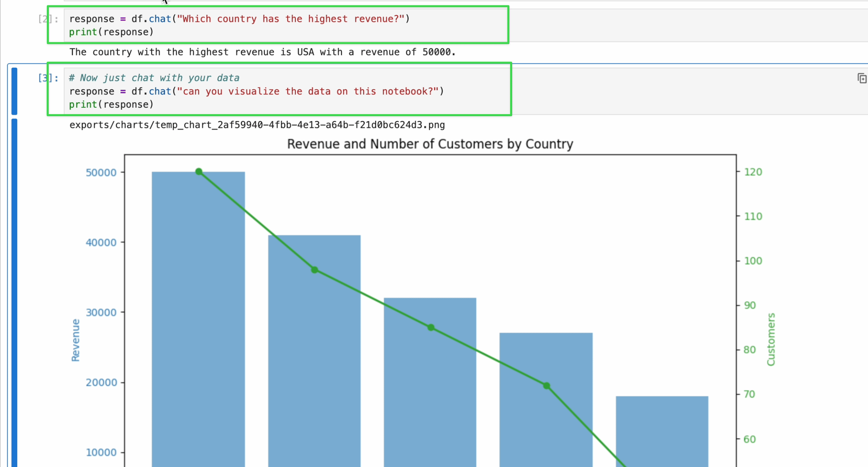Click the chart title 'Revenue and Number of Customers'

[430, 144]
